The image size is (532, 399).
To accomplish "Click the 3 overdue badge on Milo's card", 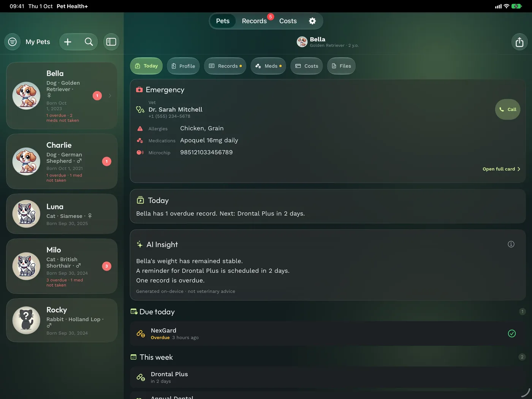I will (x=107, y=266).
